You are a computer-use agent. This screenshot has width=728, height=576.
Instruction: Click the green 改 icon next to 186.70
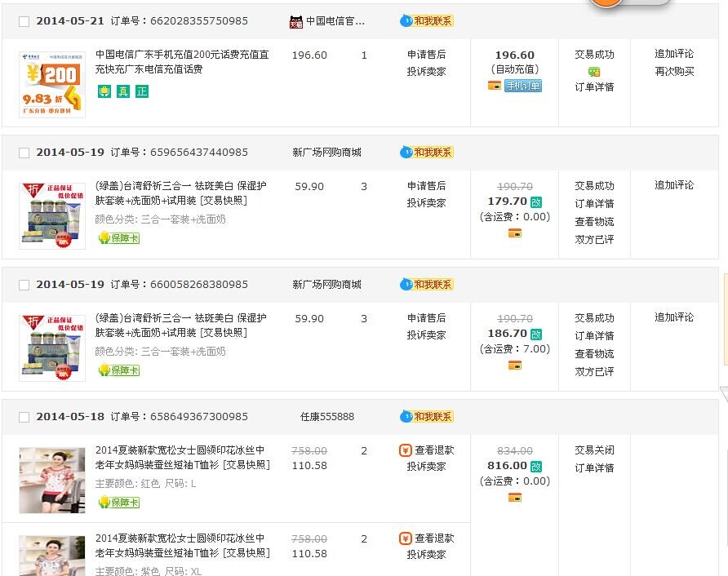[x=536, y=334]
